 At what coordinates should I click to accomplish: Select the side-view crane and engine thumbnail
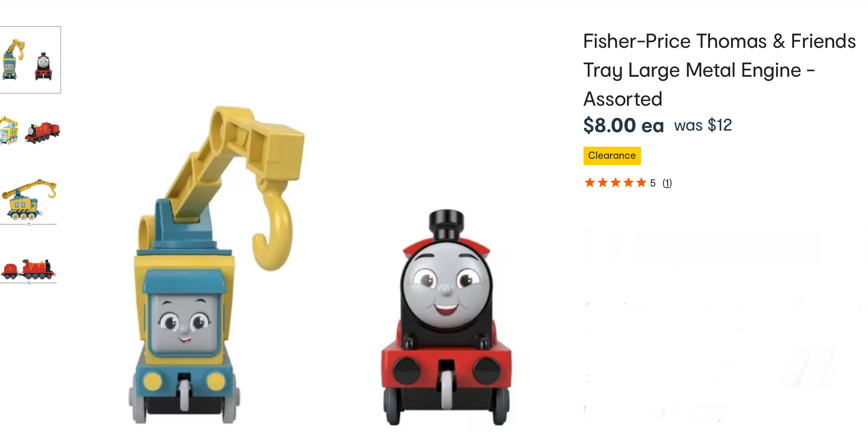30,131
